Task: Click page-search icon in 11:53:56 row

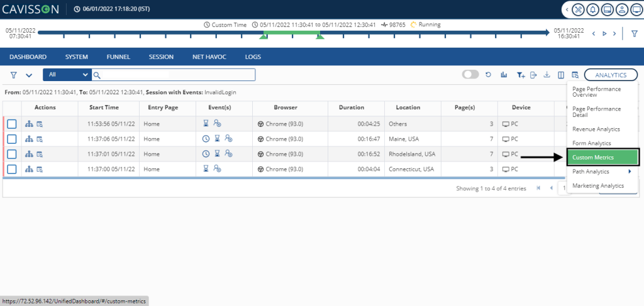Action: (40, 124)
